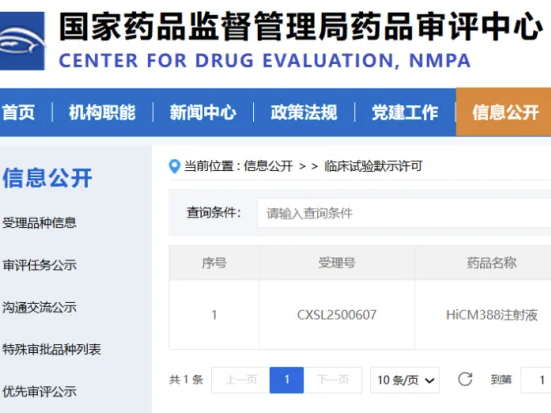
Task: Click the blue location pin icon
Action: 174,166
